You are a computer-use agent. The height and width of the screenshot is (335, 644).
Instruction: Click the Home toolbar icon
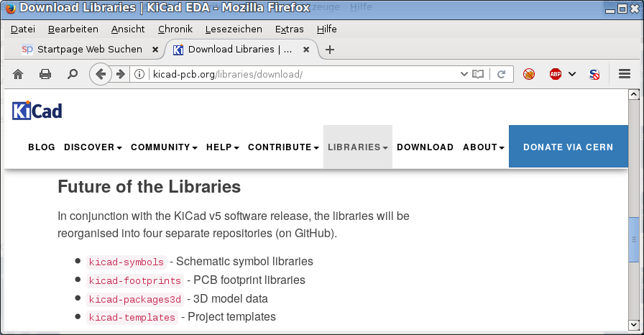click(x=18, y=74)
